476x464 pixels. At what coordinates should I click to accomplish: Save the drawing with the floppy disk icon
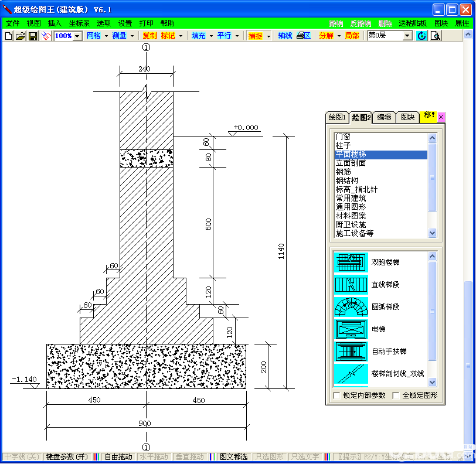pos(32,36)
